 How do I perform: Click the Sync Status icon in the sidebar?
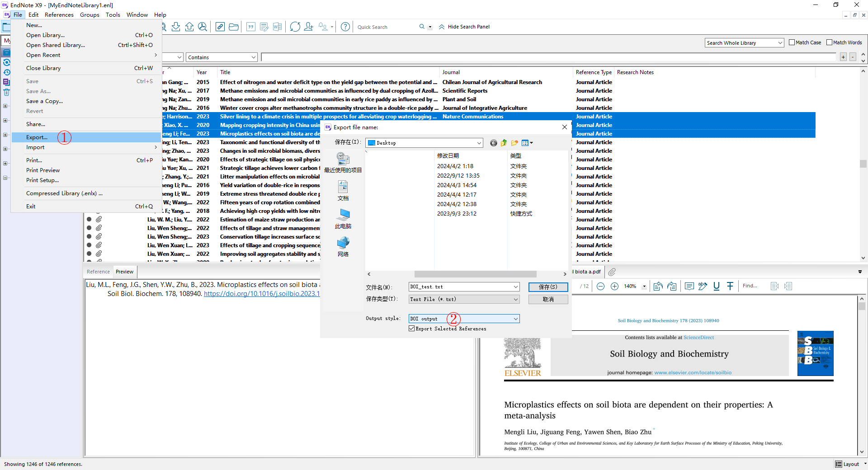click(x=6, y=62)
